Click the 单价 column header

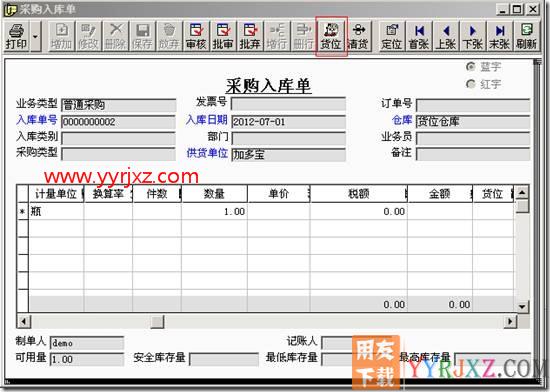click(x=279, y=194)
